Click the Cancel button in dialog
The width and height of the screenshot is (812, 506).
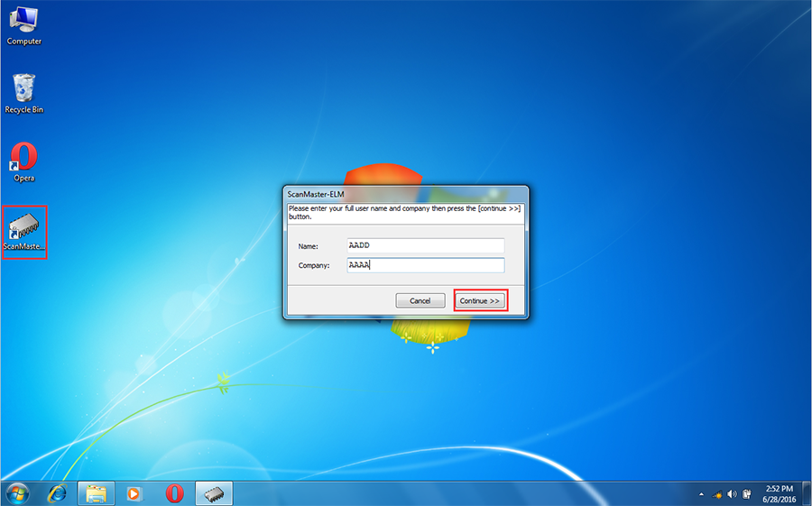coord(420,300)
